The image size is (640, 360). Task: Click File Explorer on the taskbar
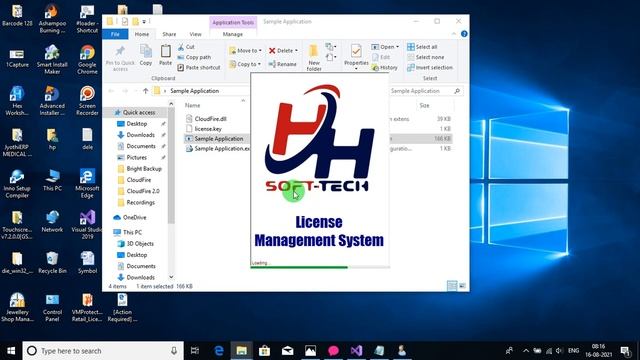pos(242,351)
